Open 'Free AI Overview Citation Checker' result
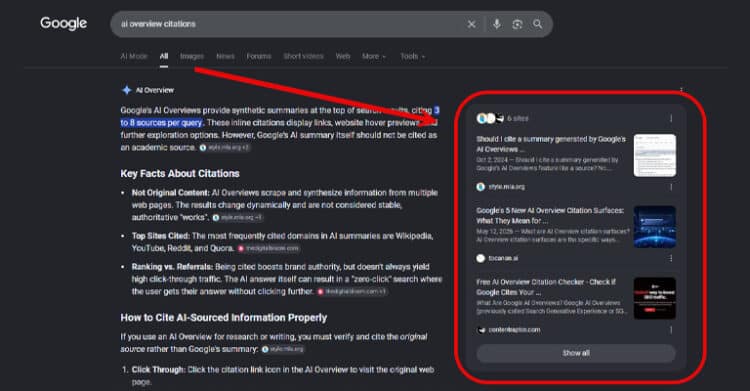 coord(546,287)
